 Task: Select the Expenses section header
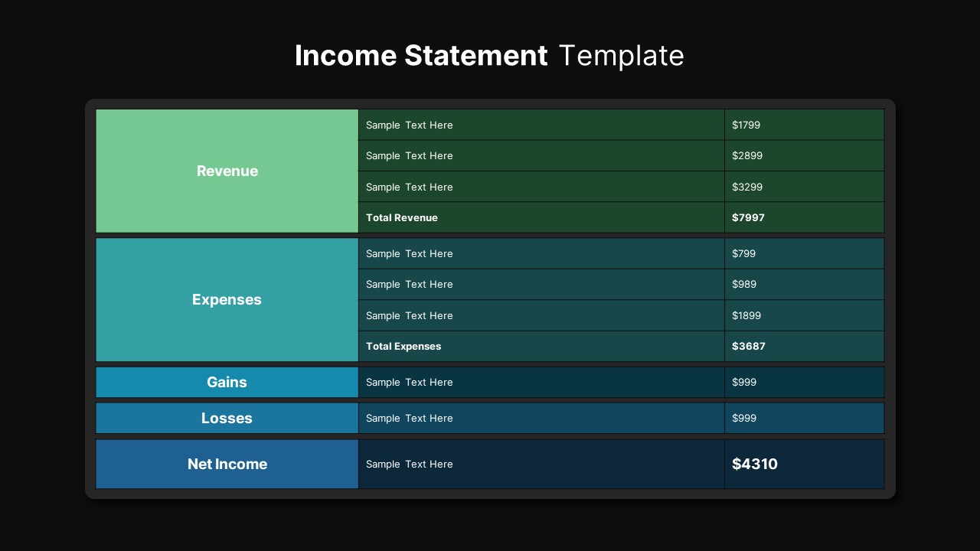227,299
